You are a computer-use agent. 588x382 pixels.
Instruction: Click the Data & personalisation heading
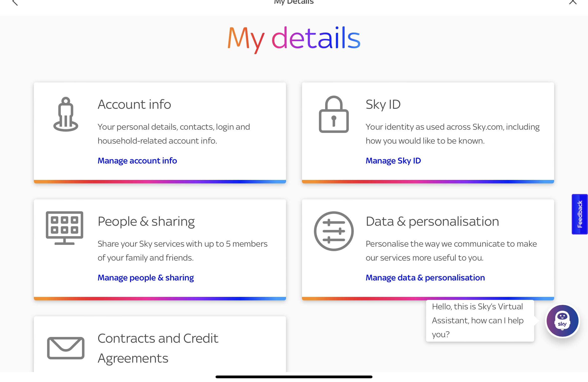click(432, 221)
